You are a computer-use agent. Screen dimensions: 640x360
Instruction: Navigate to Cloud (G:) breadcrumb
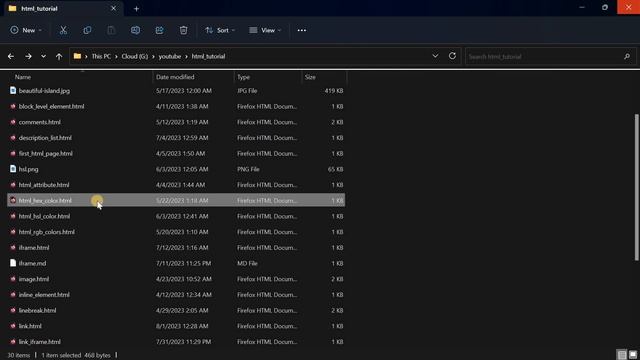coord(135,56)
